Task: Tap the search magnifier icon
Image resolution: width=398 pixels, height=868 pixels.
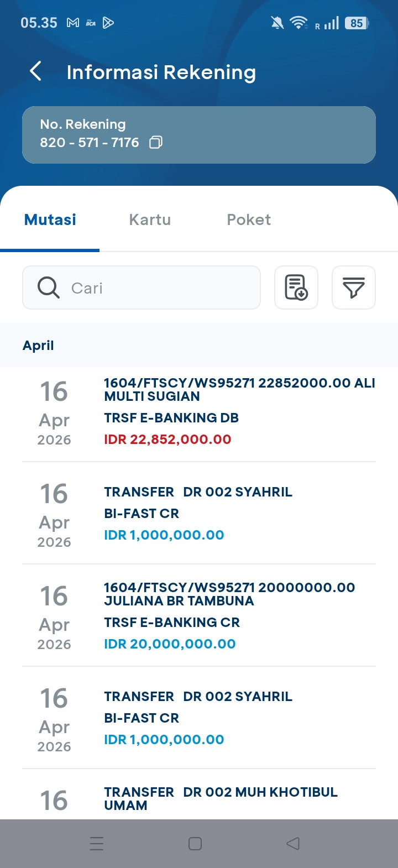Action: coord(49,287)
